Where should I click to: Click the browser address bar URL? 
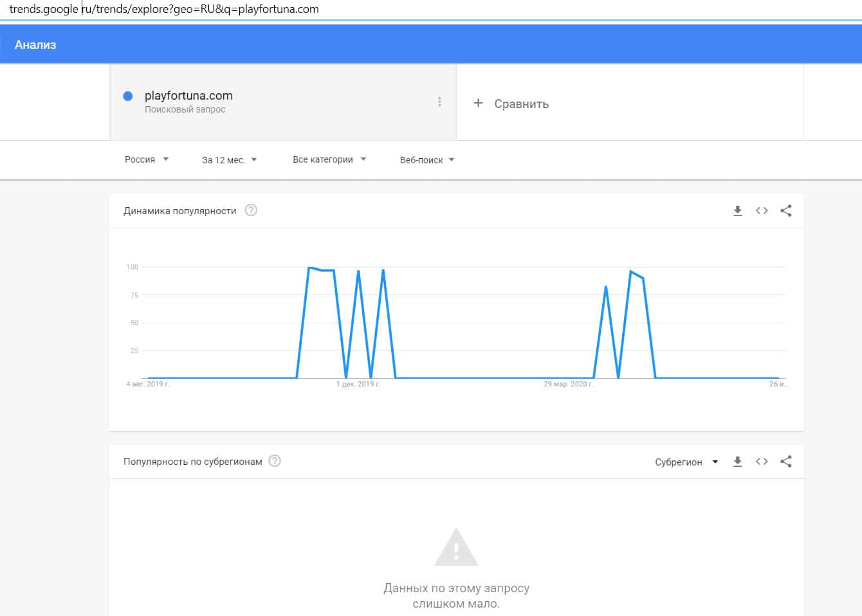[164, 9]
